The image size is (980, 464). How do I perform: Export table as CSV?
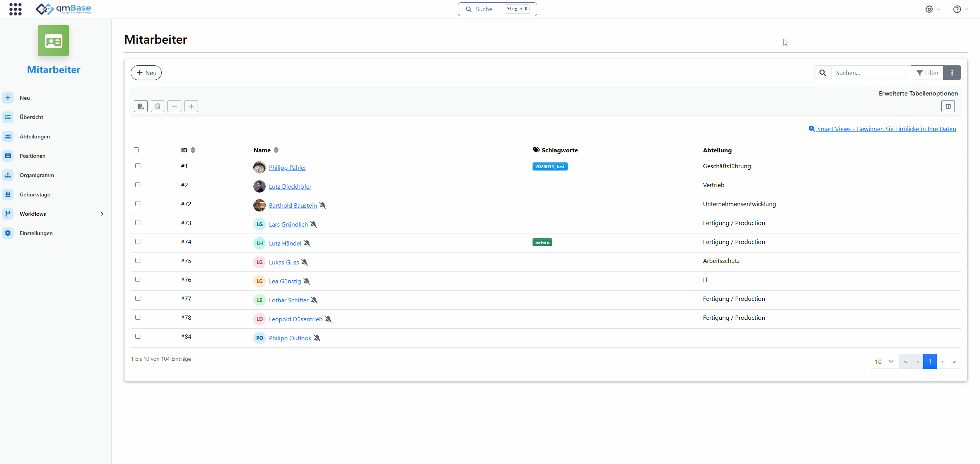[141, 106]
